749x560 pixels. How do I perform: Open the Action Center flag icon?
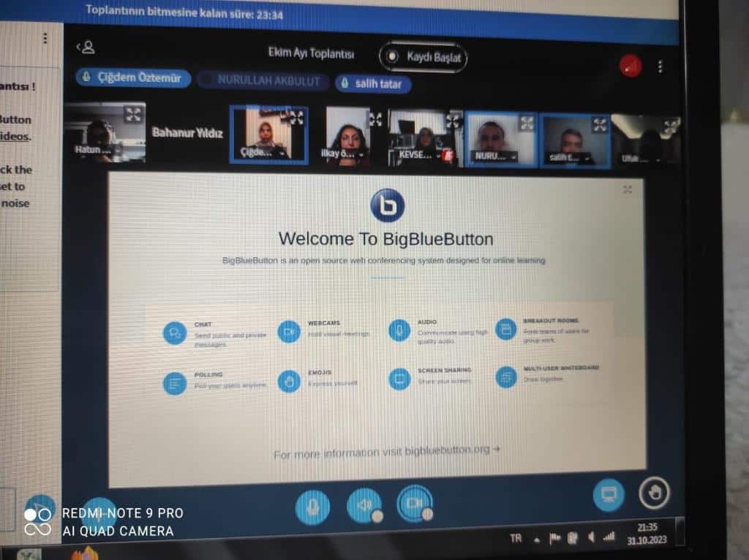tap(555, 539)
